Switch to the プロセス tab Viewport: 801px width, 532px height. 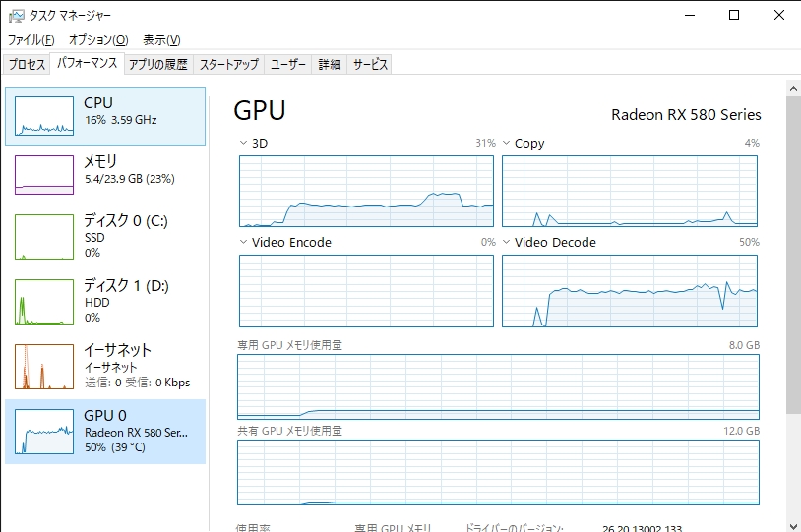coord(27,65)
